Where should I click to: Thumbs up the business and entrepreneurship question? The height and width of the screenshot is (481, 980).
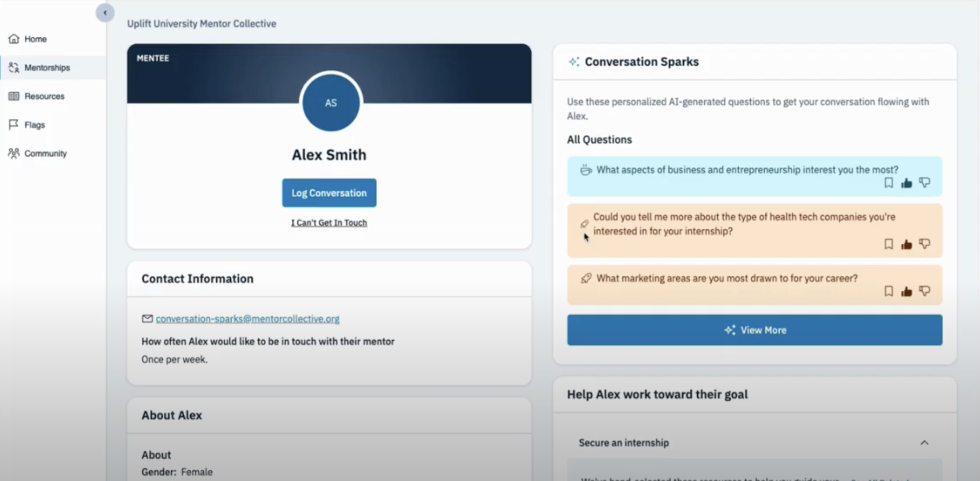[x=907, y=183]
